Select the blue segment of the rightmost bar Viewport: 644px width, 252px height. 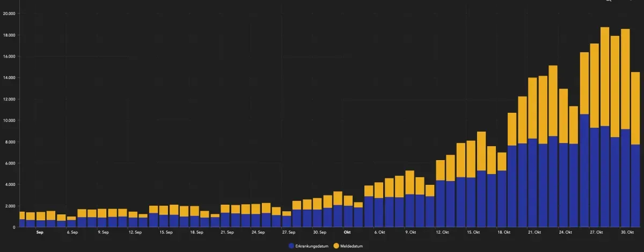tap(635, 185)
